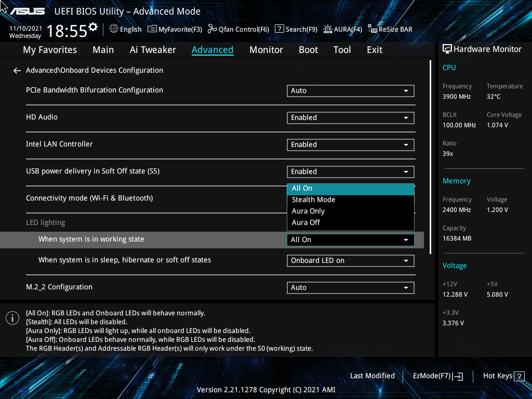532x399 pixels.
Task: Select 'HD Audio' setting label
Action: pyautogui.click(x=42, y=117)
